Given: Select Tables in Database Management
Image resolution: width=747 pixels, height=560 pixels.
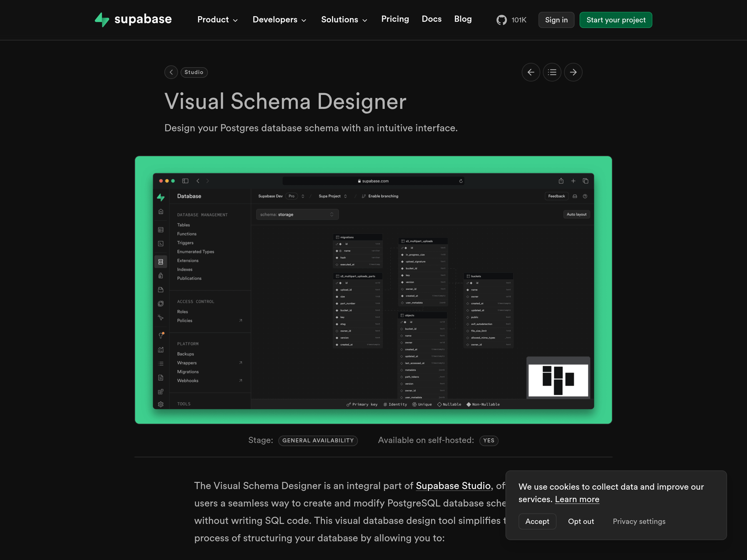Looking at the screenshot, I should (183, 225).
